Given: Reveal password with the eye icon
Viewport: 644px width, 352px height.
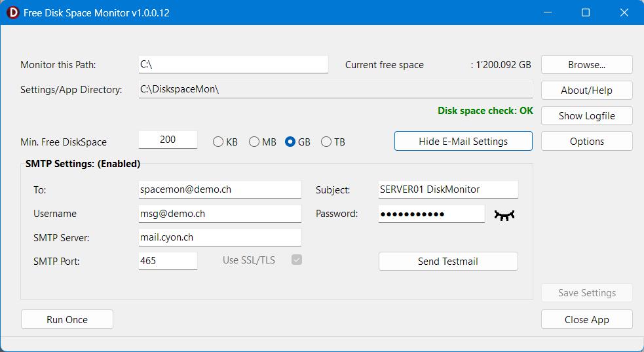Looking at the screenshot, I should [x=504, y=214].
